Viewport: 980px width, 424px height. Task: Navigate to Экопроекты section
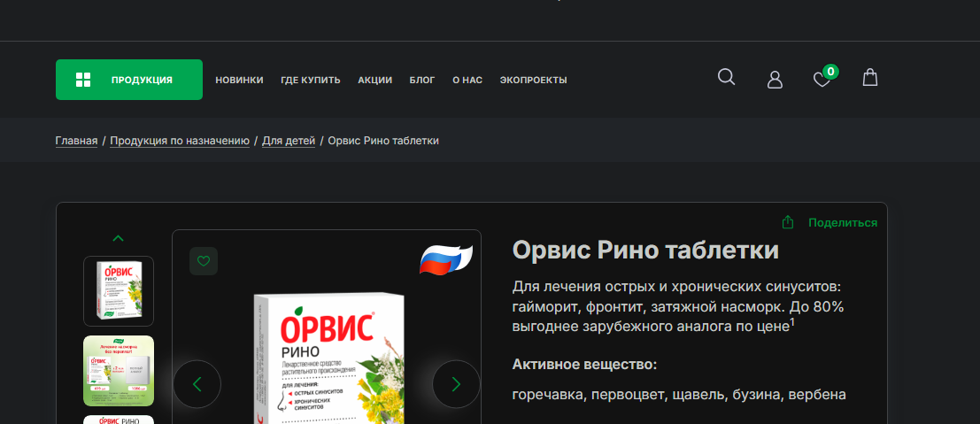[x=533, y=80]
